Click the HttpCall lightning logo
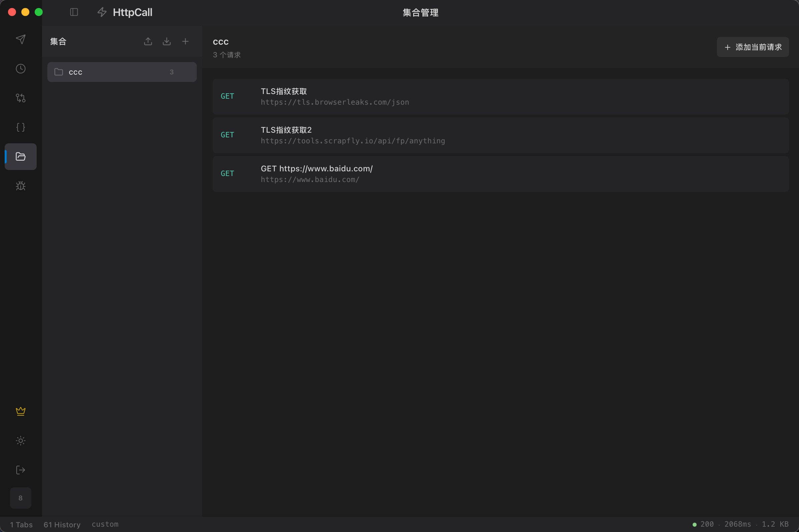Image resolution: width=799 pixels, height=532 pixels. 102,12
